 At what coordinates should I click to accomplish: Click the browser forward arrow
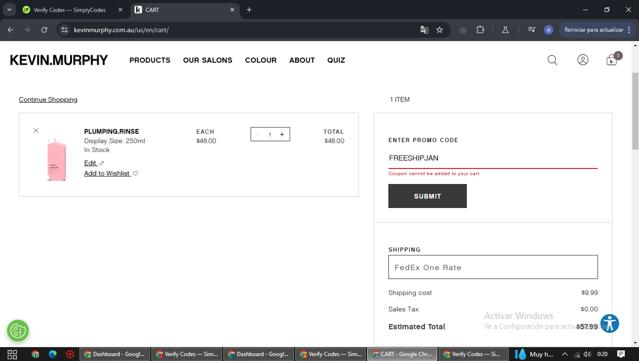tap(27, 30)
